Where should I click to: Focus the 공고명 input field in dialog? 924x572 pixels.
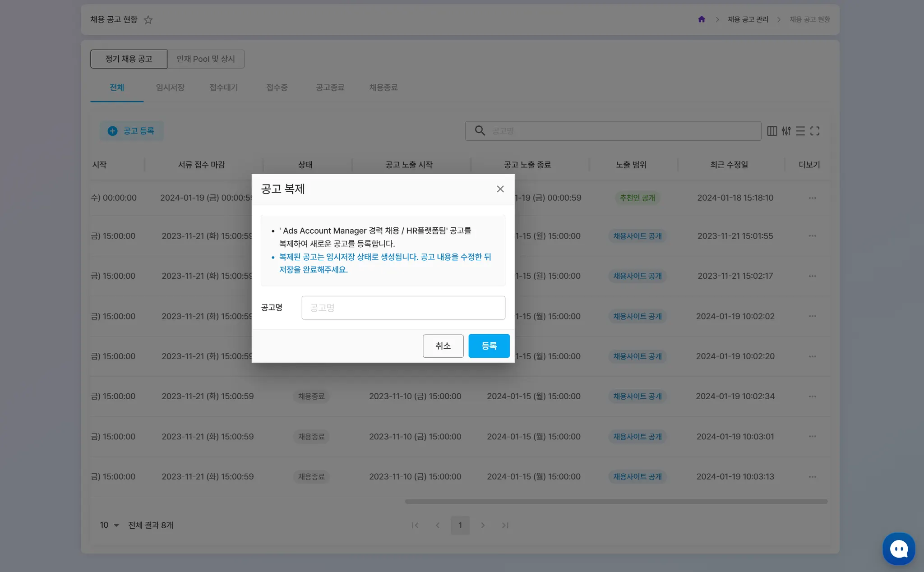click(403, 308)
